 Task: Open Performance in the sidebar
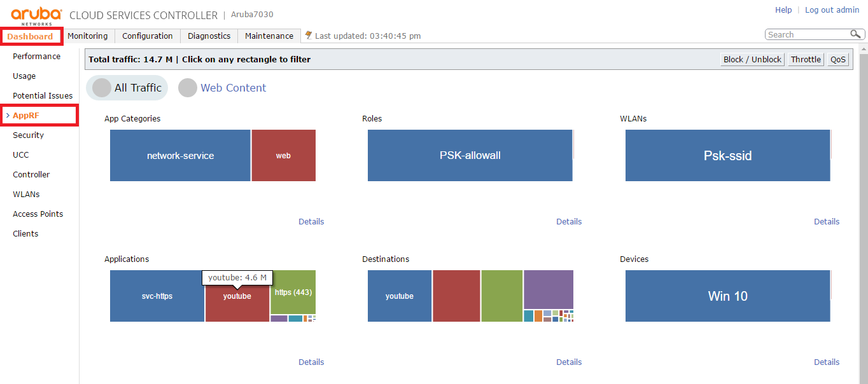coord(37,56)
